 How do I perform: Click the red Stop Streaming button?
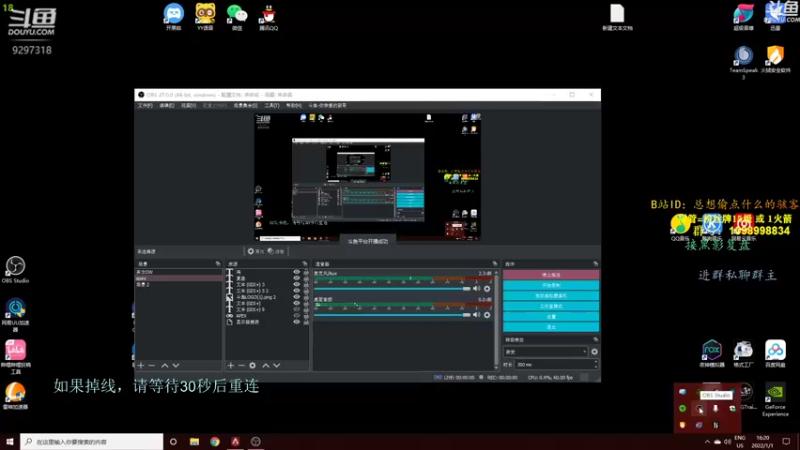[551, 275]
